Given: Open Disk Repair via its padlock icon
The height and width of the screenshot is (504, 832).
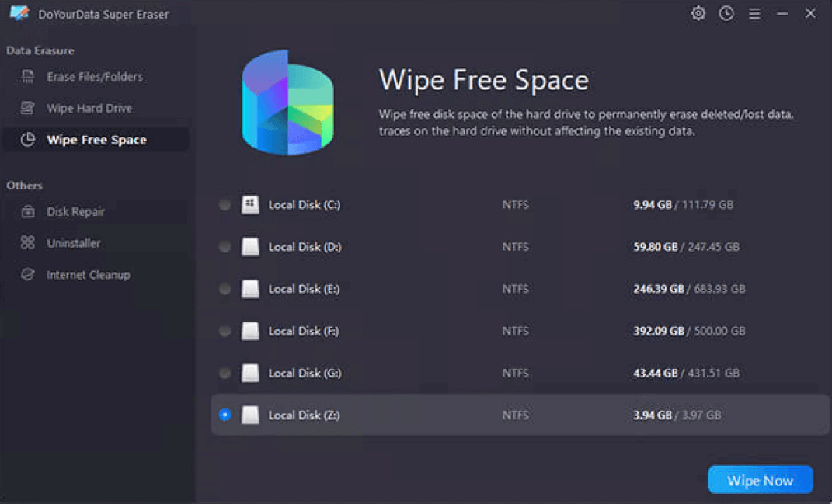Looking at the screenshot, I should (x=29, y=211).
